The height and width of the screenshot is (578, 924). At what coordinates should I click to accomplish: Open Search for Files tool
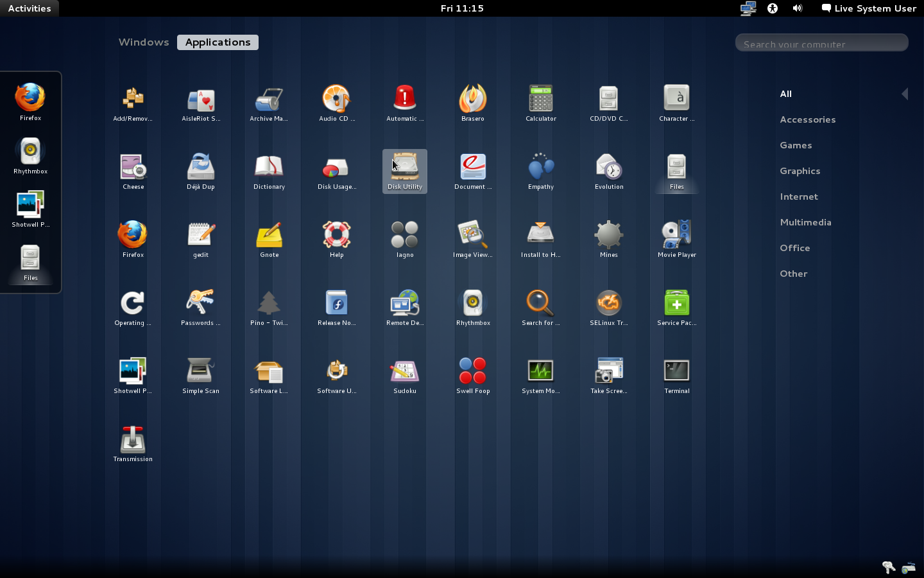[x=541, y=308]
